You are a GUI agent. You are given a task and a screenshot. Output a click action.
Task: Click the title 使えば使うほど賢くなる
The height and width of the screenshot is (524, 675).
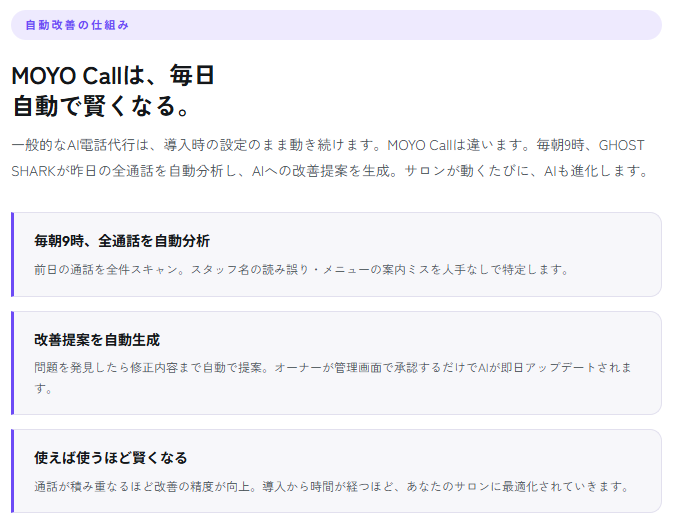[111, 458]
